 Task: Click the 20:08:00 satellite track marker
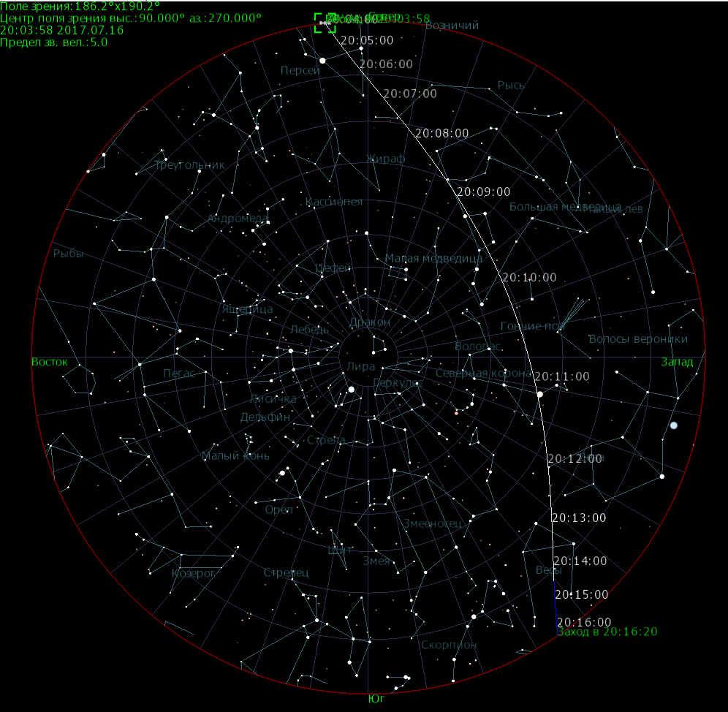pyautogui.click(x=441, y=133)
